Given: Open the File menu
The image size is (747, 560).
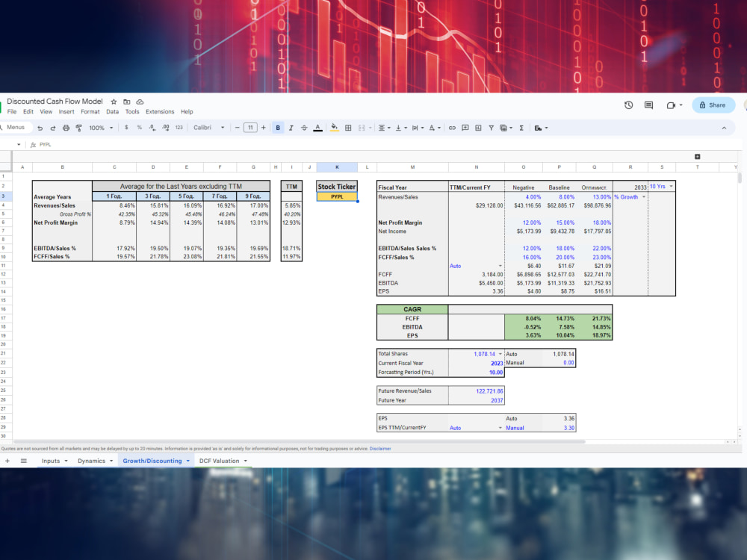Looking at the screenshot, I should 12,111.
